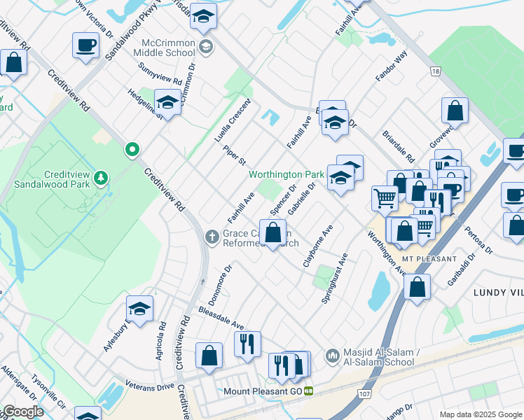524x420 pixels.
Task: Click Masjid Al-Salam mosque icon
Action: (333, 357)
